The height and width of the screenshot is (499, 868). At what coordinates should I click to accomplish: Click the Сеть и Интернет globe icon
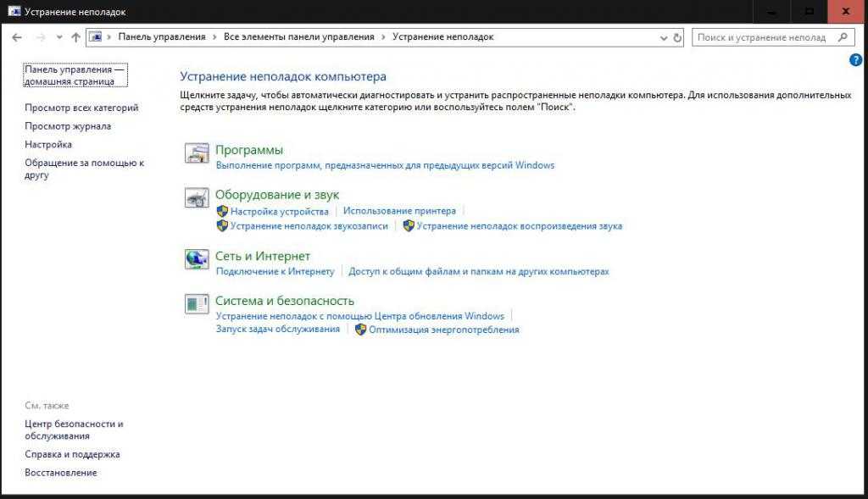[197, 259]
